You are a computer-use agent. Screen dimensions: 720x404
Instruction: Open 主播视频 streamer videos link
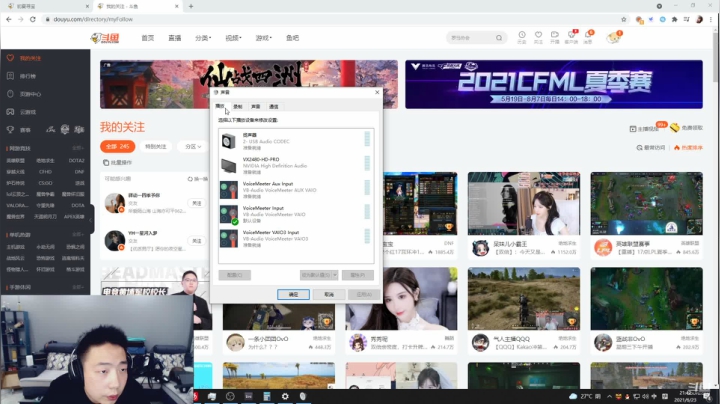pos(644,129)
